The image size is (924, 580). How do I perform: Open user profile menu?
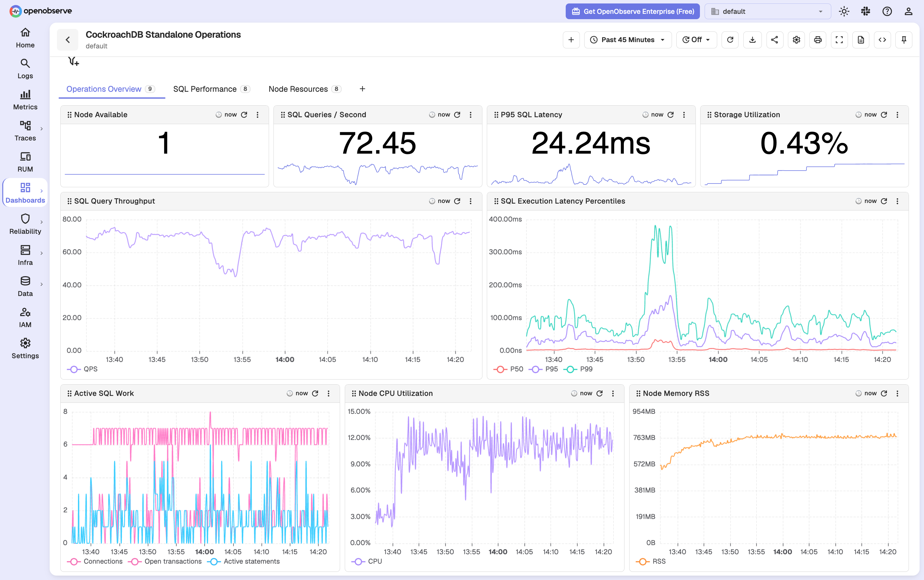(x=908, y=12)
